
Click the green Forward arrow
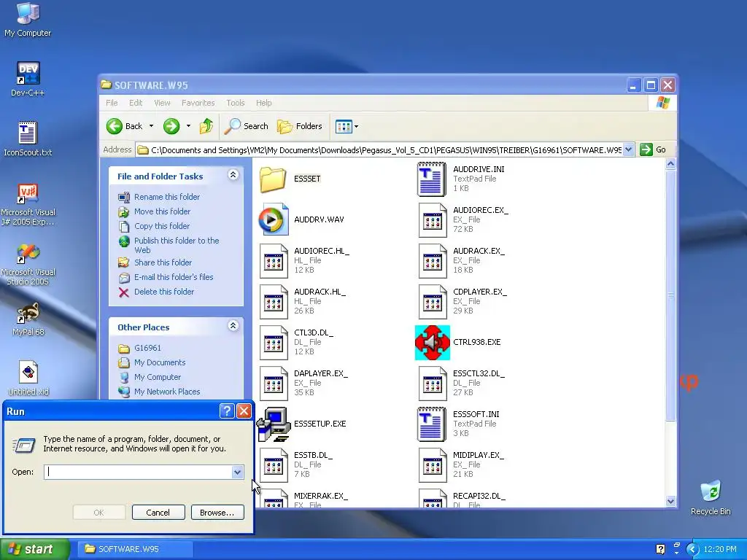[171, 126]
